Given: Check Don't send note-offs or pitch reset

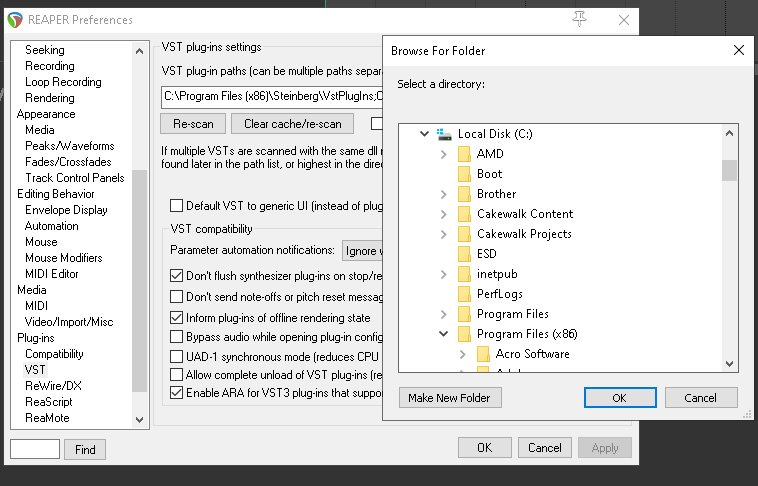Looking at the screenshot, I should pyautogui.click(x=176, y=296).
